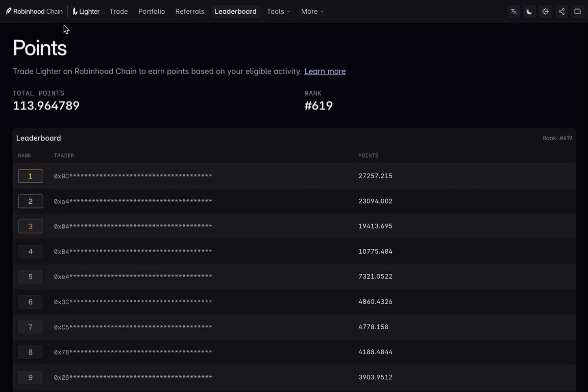Click the Lighter logo
This screenshot has height=392, width=588.
point(86,11)
